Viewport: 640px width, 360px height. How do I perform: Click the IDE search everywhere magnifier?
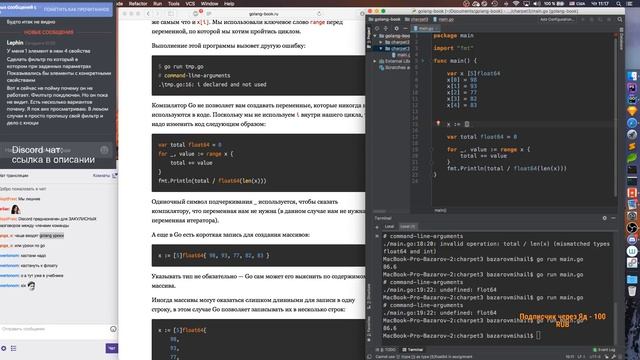[x=620, y=19]
